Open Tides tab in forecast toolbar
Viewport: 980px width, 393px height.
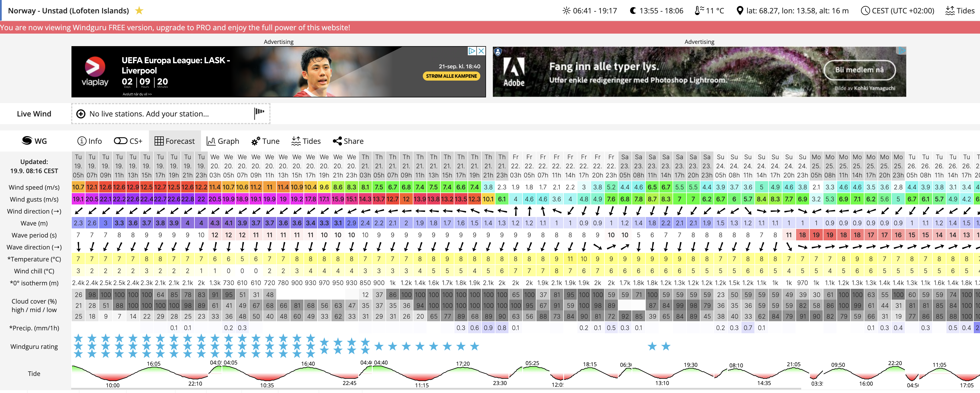(x=306, y=141)
